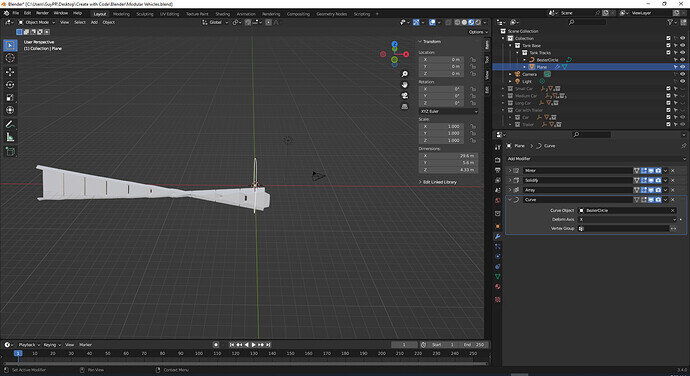The width and height of the screenshot is (690, 376).
Task: Activate the Transform tool
Action: [x=10, y=110]
